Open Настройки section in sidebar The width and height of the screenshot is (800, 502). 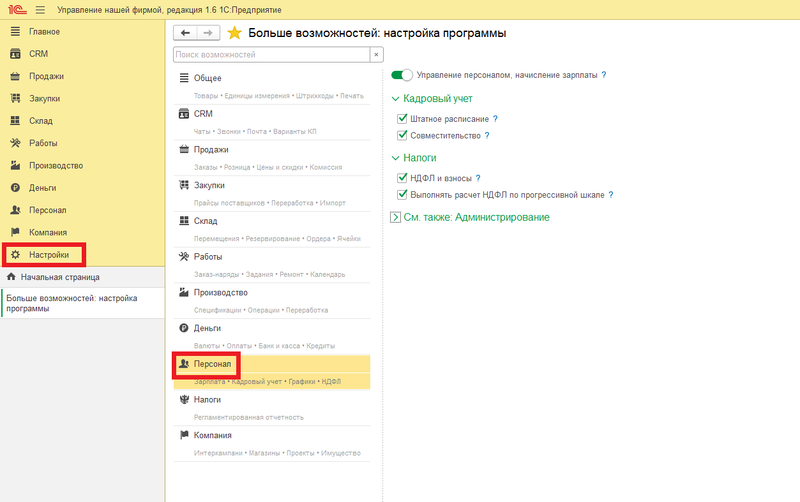tap(49, 255)
